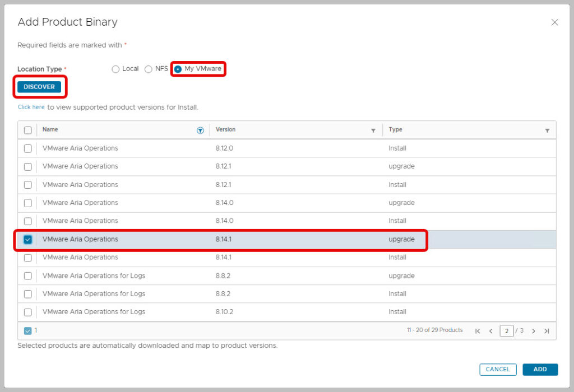
Task: Go to next page of products
Action: 534,331
